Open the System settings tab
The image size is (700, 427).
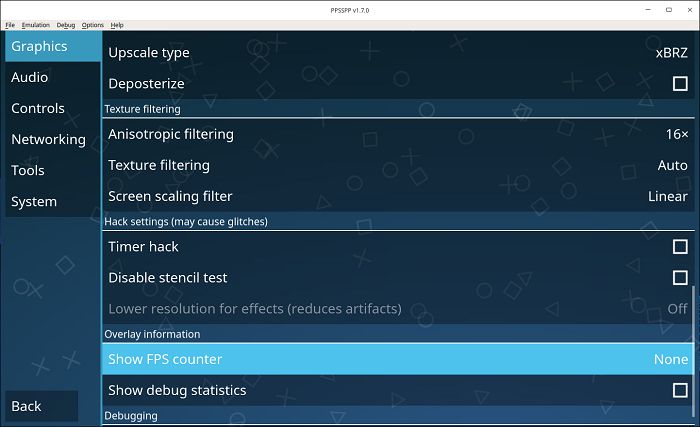tap(53, 201)
